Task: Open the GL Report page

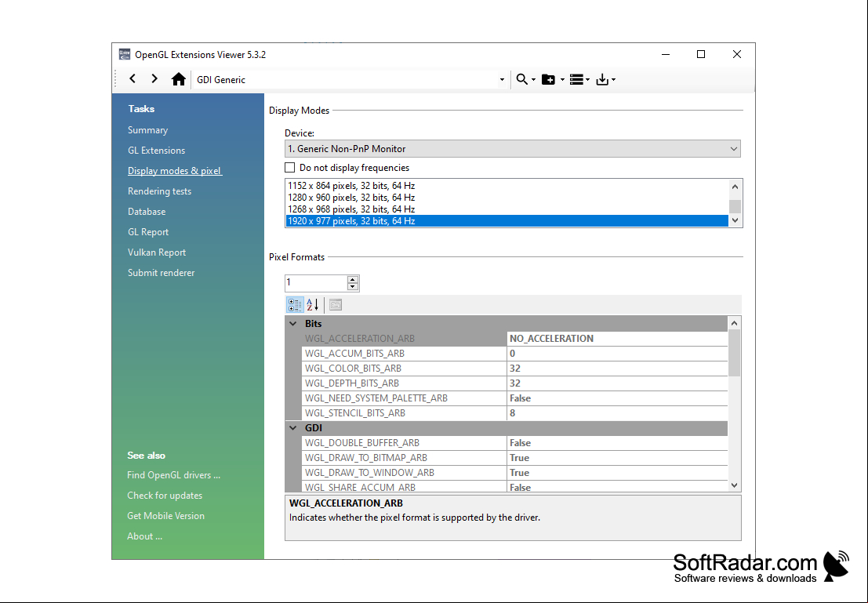Action: tap(148, 232)
